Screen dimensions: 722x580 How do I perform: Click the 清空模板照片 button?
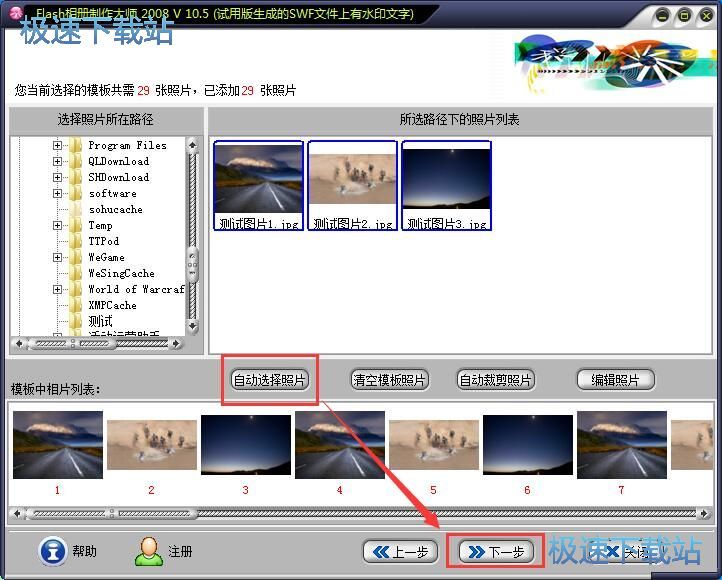(389, 380)
